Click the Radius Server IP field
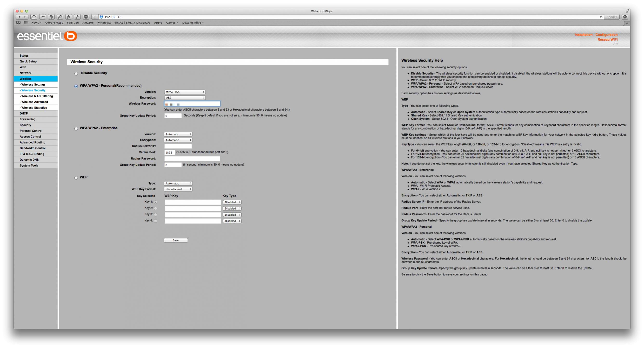This screenshot has width=644, height=348. pos(178,146)
